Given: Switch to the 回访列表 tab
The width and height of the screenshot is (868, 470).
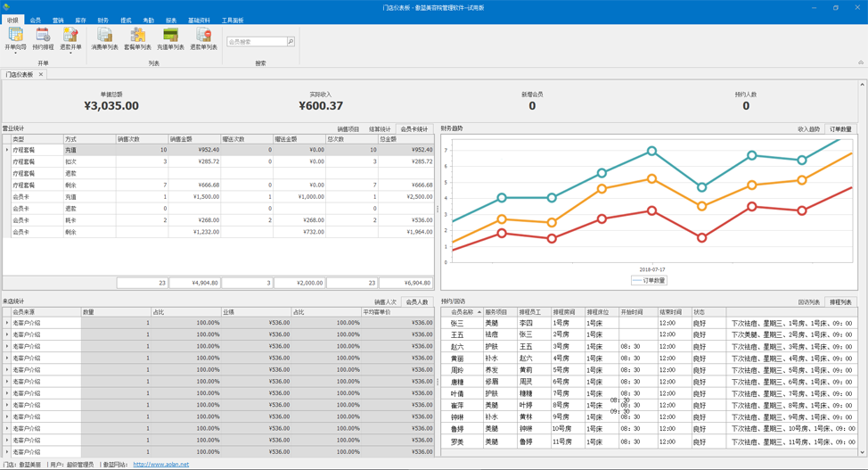Looking at the screenshot, I should point(808,302).
